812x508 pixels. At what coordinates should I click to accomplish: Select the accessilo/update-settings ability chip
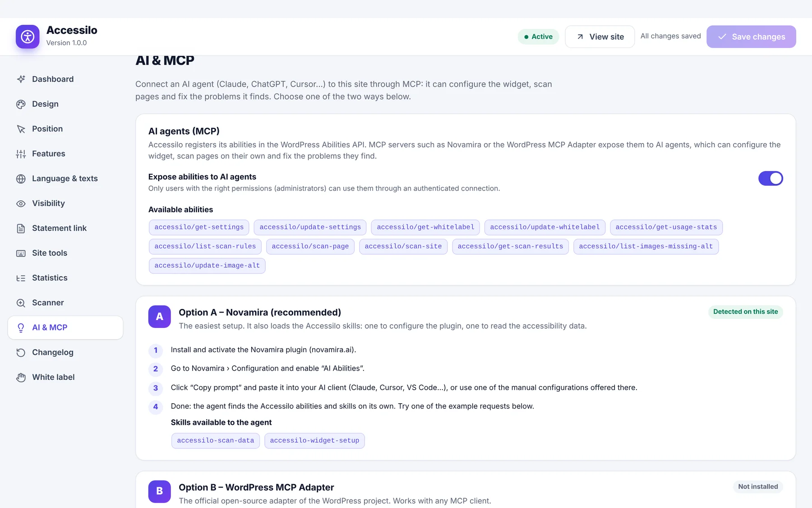click(310, 227)
